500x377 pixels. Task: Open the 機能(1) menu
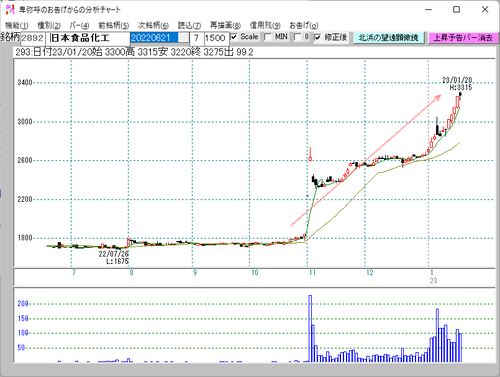pyautogui.click(x=17, y=25)
